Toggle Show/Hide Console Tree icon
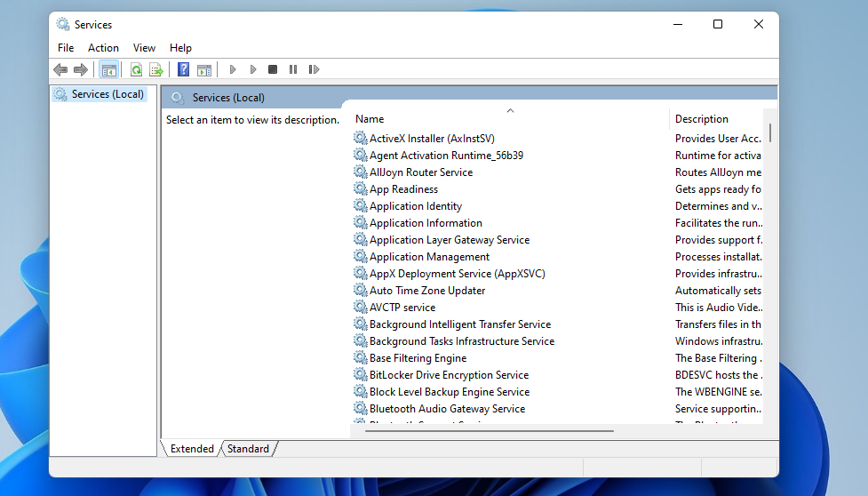 109,69
